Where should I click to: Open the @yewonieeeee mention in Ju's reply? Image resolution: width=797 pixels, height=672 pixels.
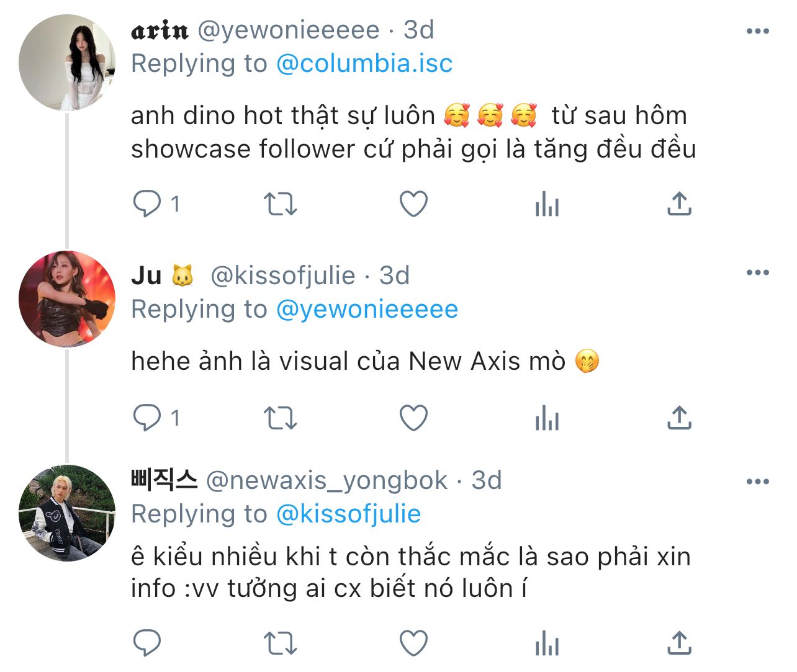coord(367,309)
